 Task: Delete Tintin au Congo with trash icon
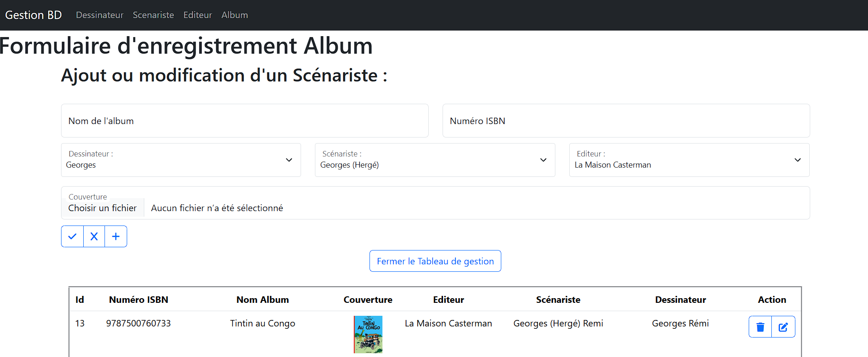coord(760,327)
